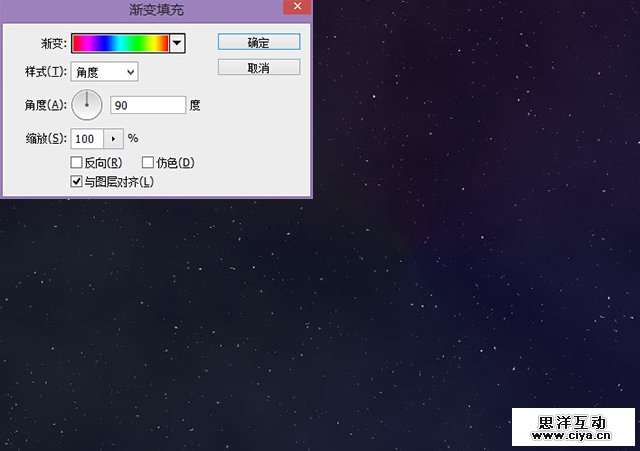Click the 取消 button

259,67
